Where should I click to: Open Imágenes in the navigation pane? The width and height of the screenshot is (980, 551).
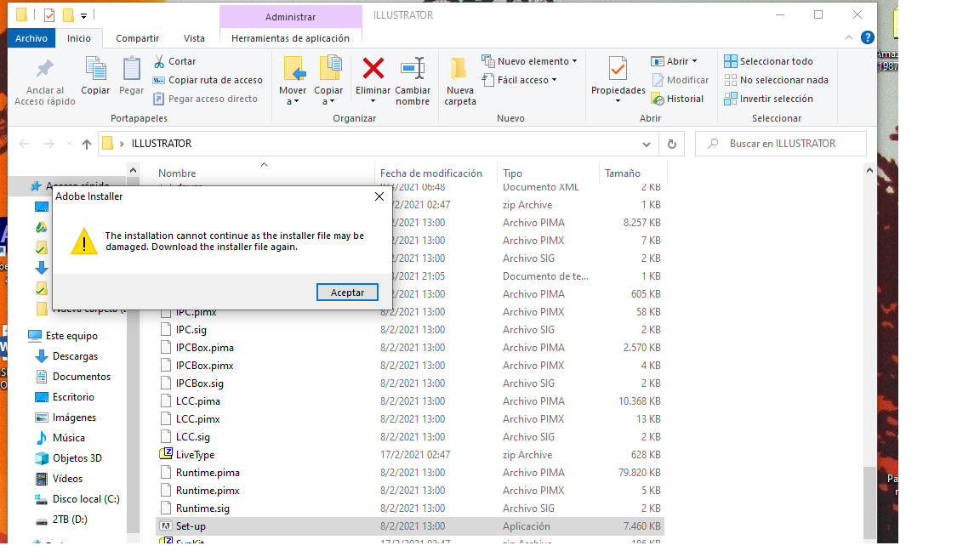66,418
